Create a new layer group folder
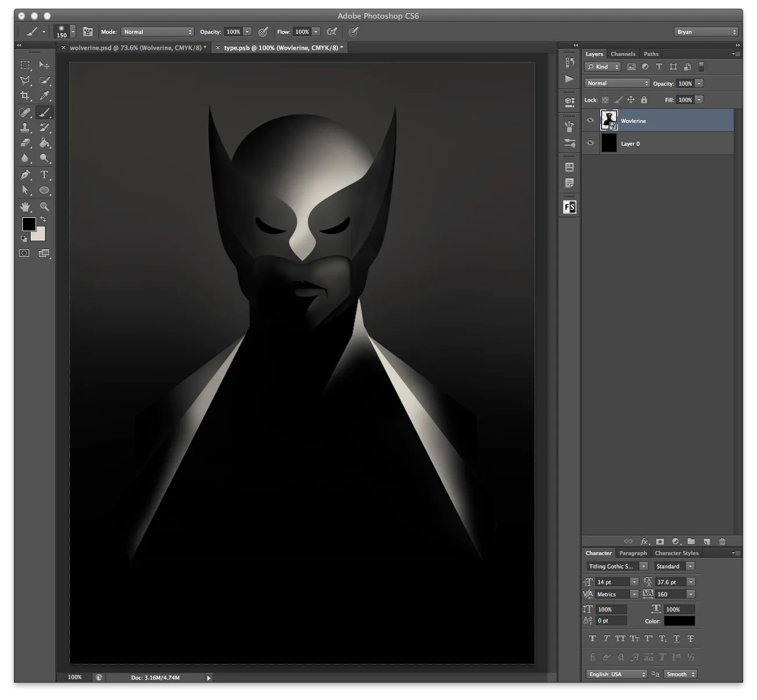The height and width of the screenshot is (700, 757). (x=691, y=542)
